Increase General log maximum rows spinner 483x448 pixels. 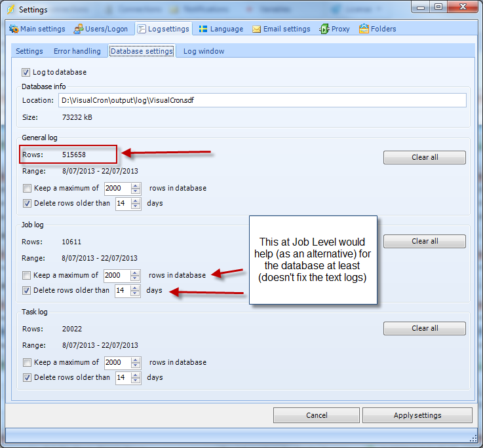[x=136, y=185]
